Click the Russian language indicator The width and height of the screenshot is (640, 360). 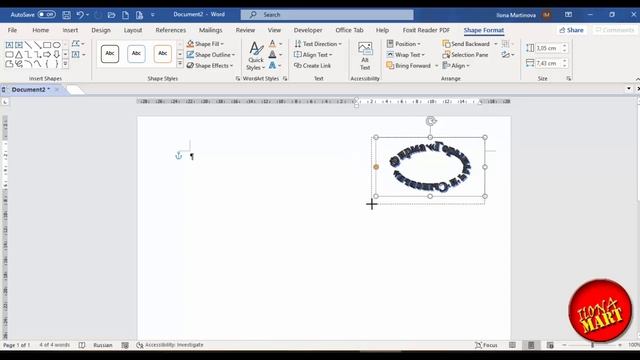[102, 345]
